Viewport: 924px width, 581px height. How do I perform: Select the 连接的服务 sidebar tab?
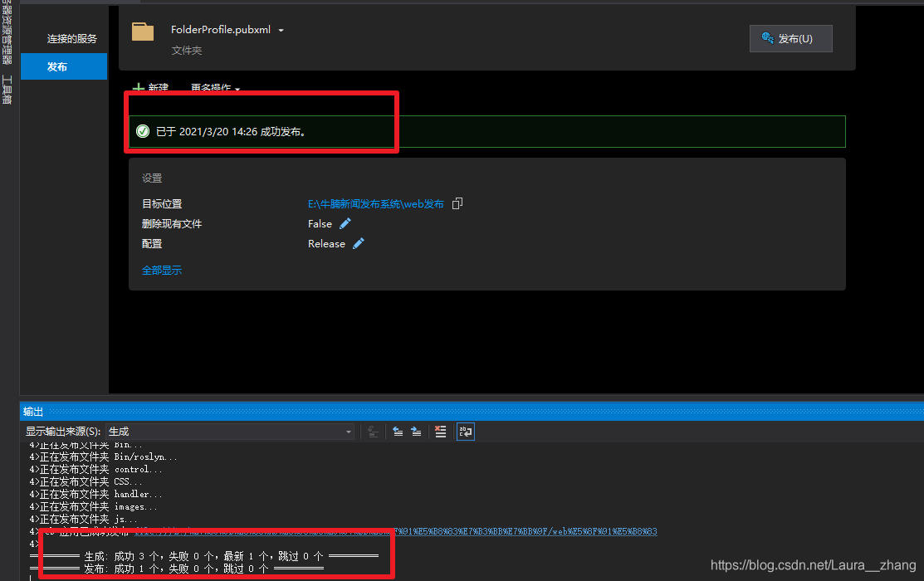pos(72,39)
